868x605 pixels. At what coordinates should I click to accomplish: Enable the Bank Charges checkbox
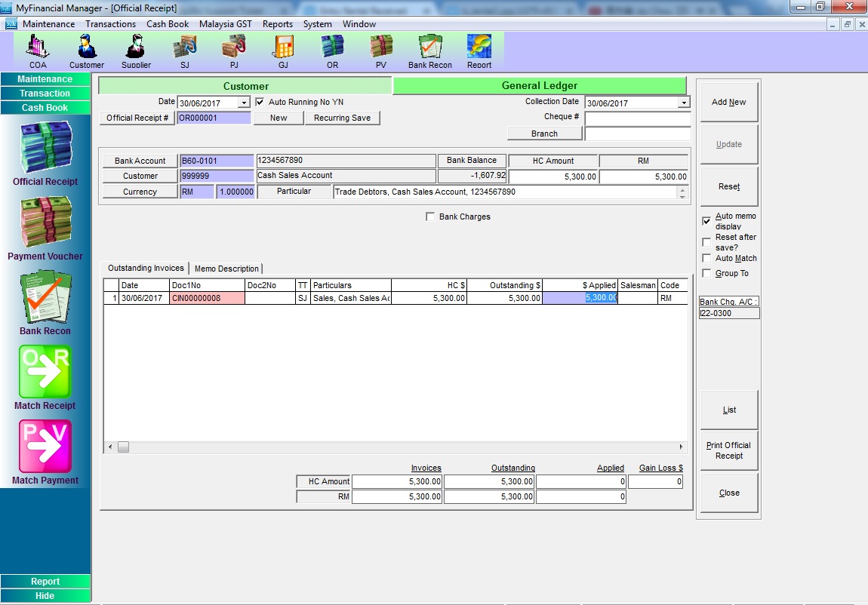[431, 217]
